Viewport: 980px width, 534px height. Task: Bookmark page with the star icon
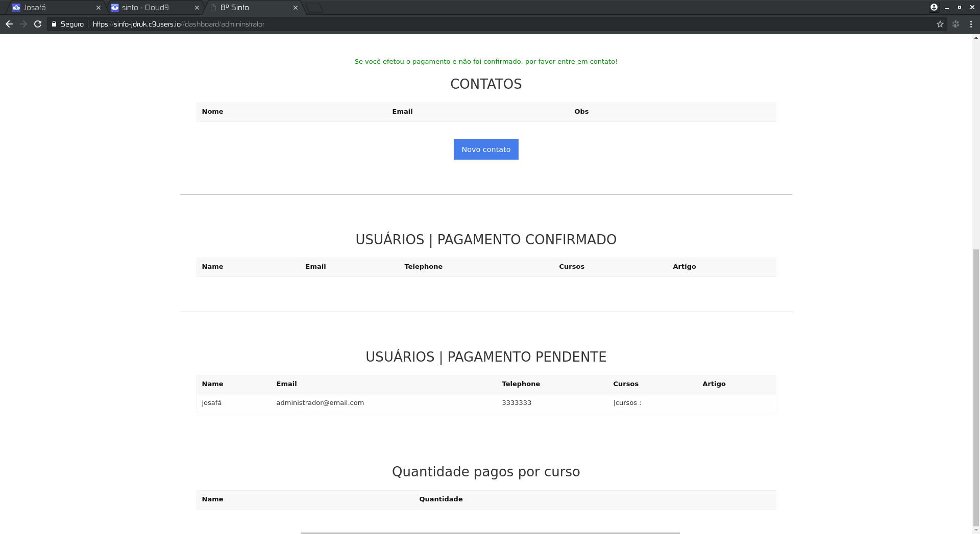pyautogui.click(x=940, y=24)
